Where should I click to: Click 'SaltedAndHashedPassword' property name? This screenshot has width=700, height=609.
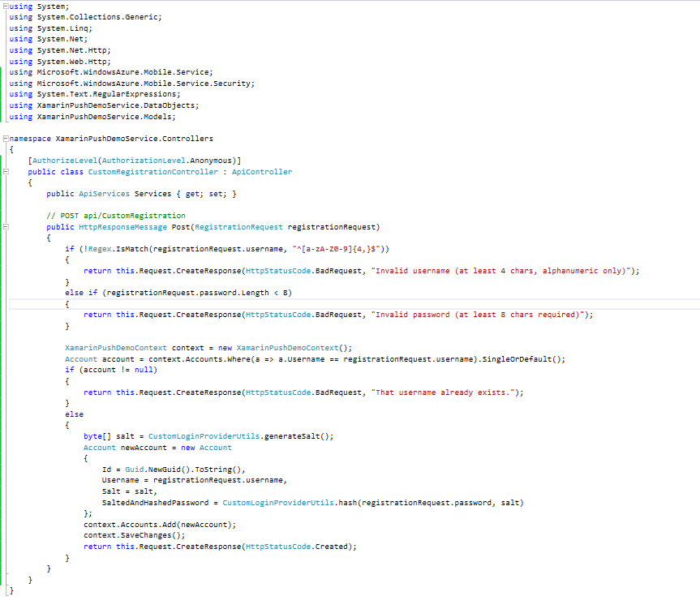click(x=155, y=503)
